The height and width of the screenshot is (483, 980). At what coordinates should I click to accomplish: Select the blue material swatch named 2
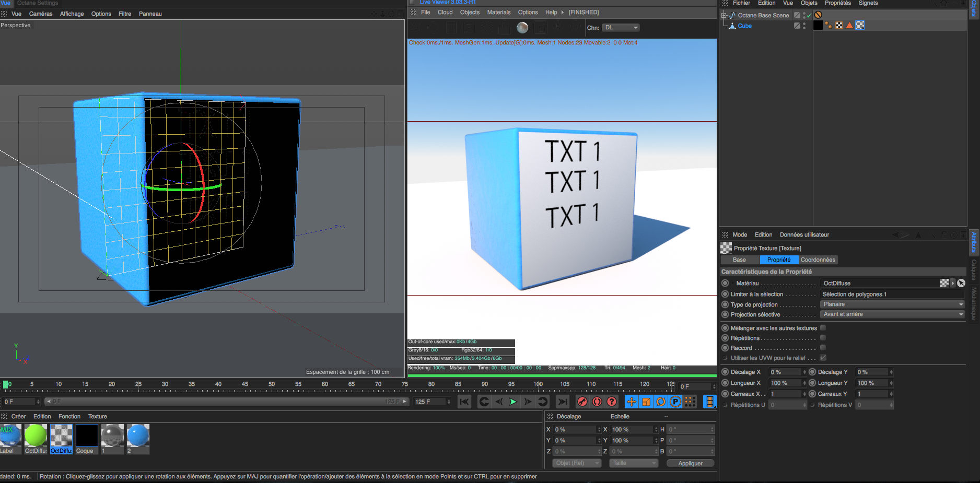point(138,439)
